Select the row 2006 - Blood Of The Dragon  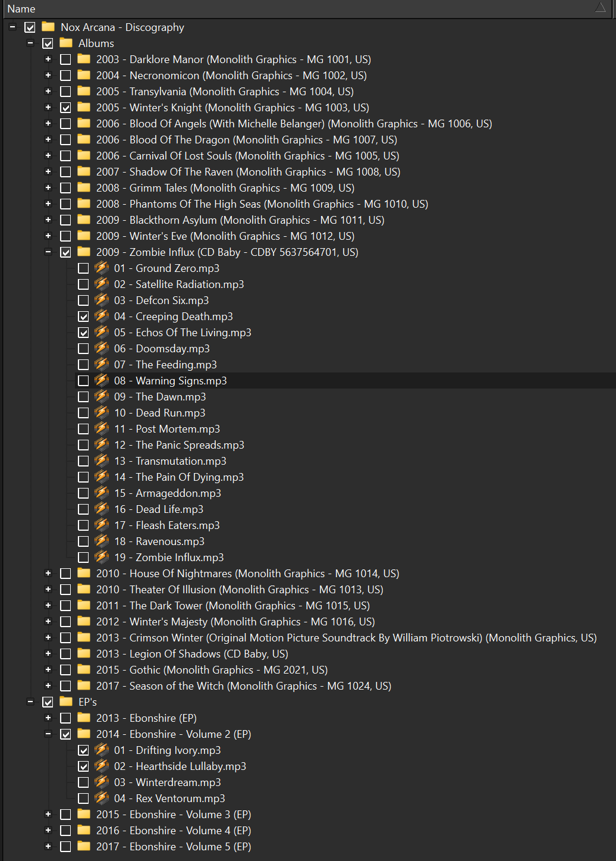[247, 139]
